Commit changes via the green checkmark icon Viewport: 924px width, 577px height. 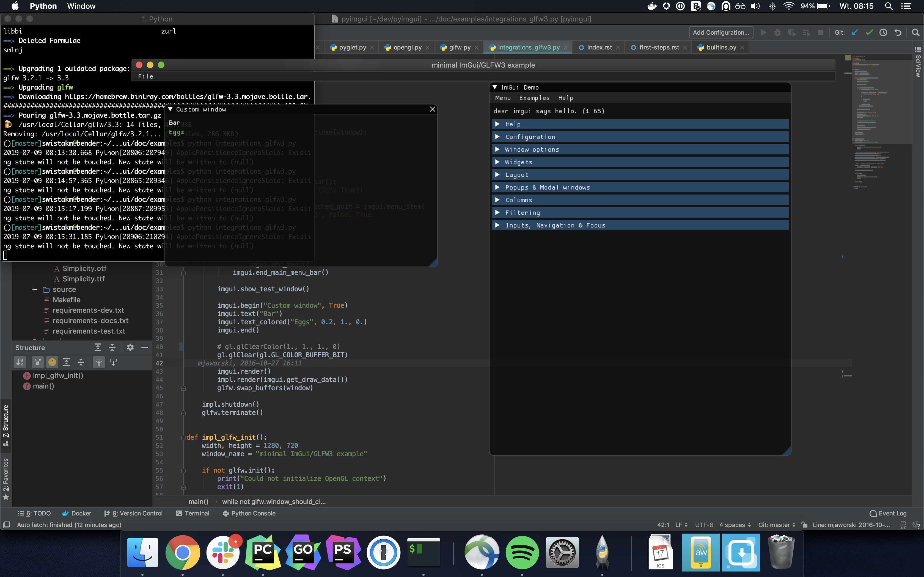click(x=869, y=32)
